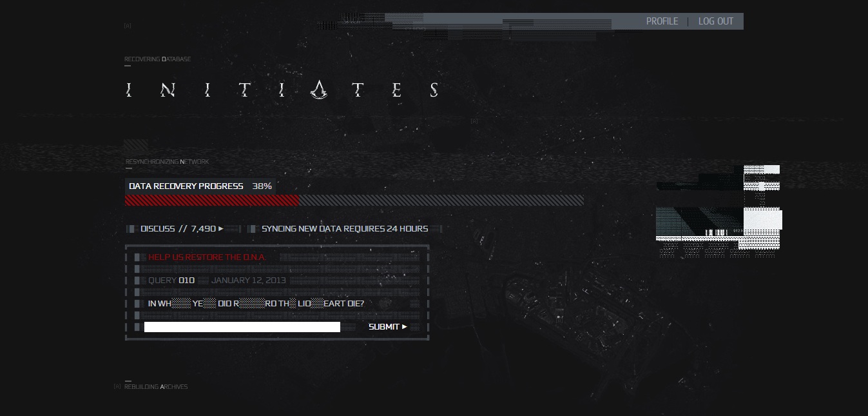
Task: Focus the white answer input field
Action: click(242, 327)
